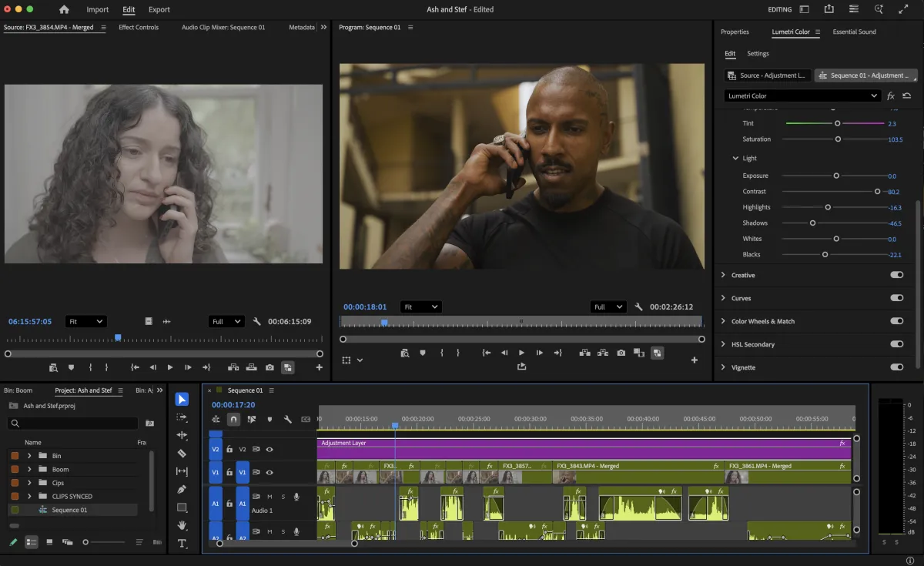924x566 pixels.
Task: Reset the Lumetri Color effect
Action: (906, 95)
